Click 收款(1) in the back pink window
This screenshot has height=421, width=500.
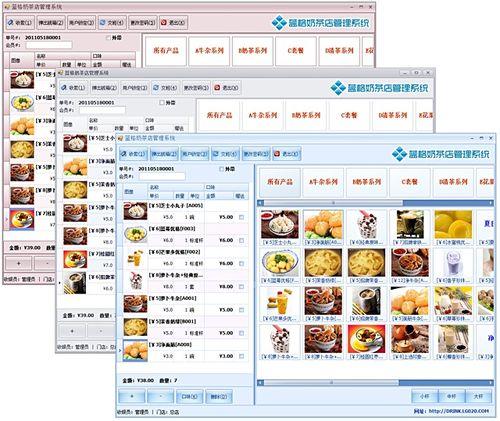pos(20,23)
